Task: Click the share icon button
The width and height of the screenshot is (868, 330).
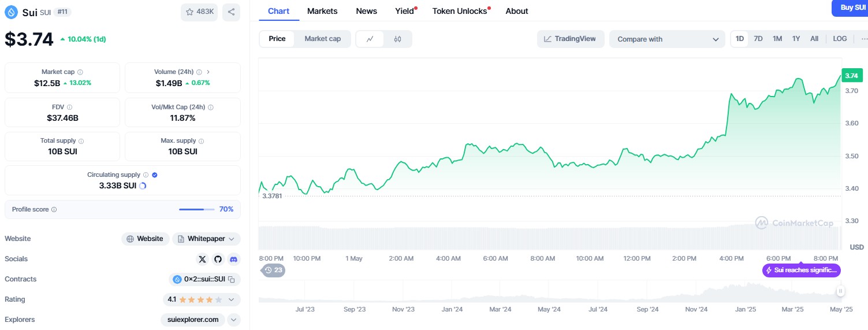Action: pyautogui.click(x=231, y=12)
